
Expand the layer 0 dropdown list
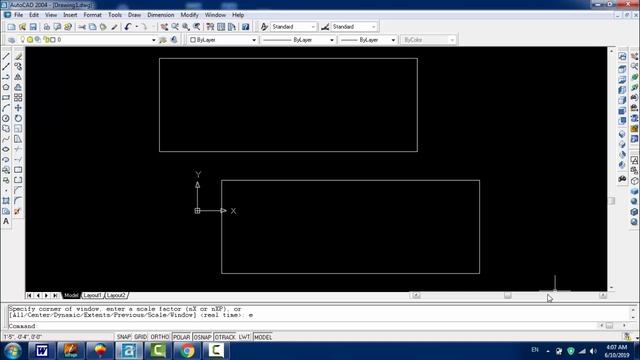[x=153, y=40]
